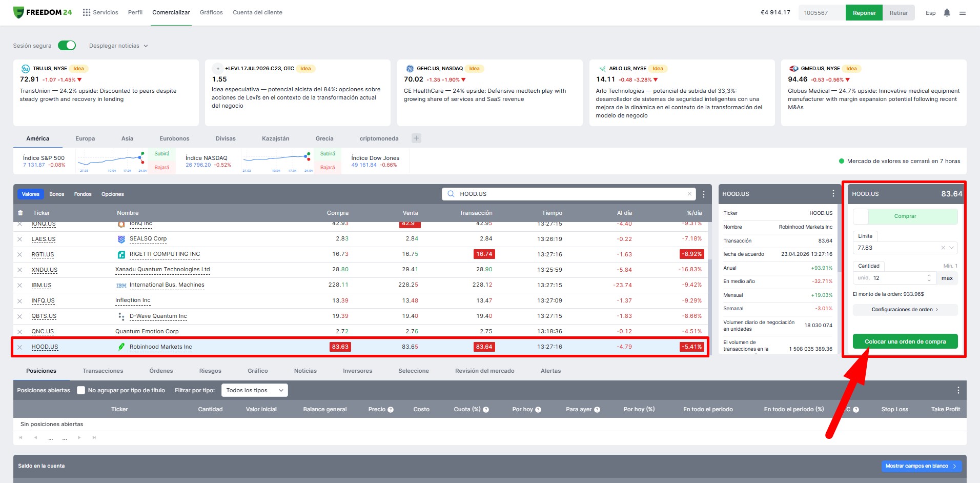Switch to criptomoneda tab
Screen dimensions: 980x483
379,138
